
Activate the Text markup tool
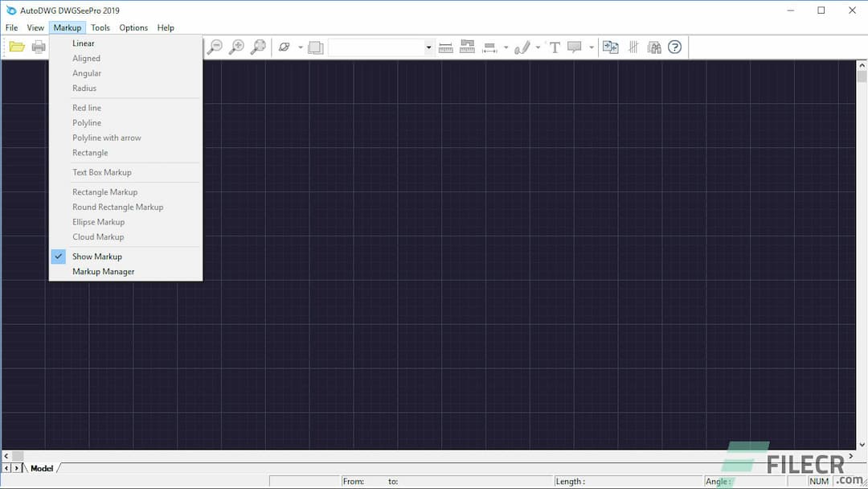(555, 47)
